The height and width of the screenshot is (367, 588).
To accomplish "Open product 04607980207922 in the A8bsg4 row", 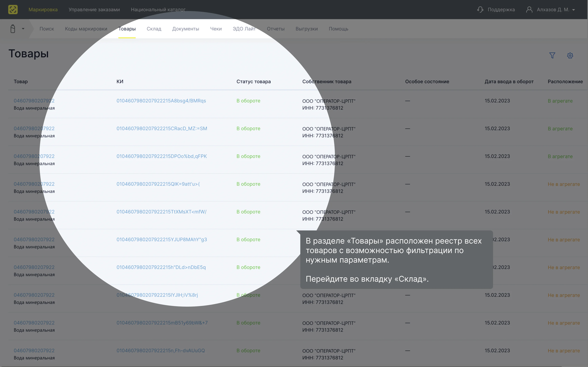I will [34, 101].
